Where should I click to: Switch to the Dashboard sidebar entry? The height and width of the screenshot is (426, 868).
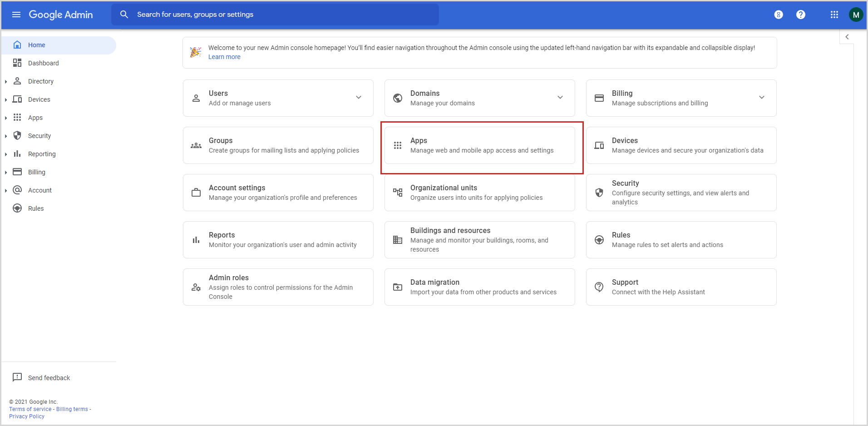coord(44,63)
